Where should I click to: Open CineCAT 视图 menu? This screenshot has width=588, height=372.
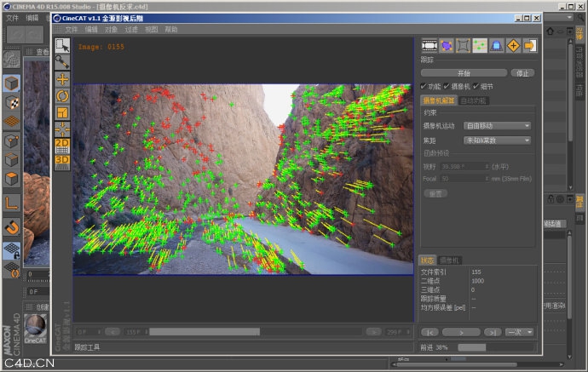pos(151,30)
